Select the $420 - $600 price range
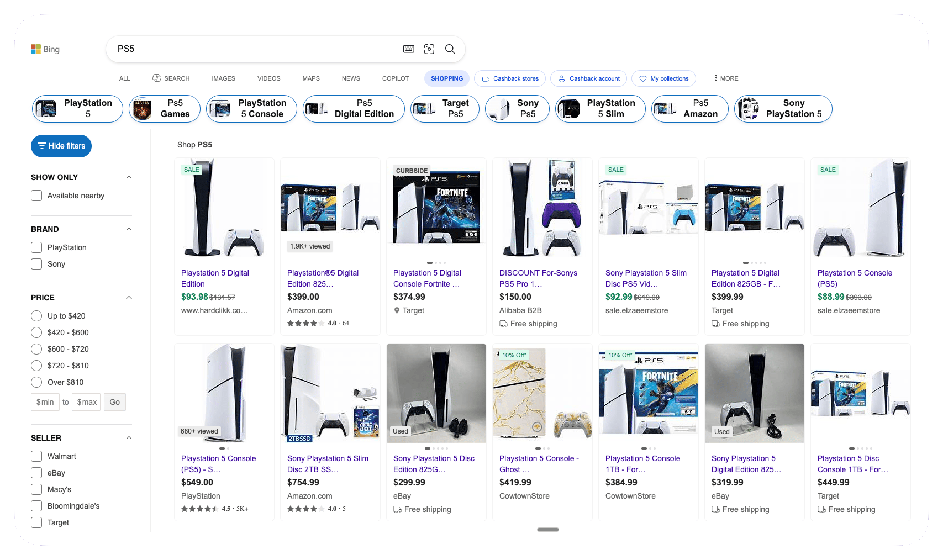The image size is (943, 560). [36, 332]
